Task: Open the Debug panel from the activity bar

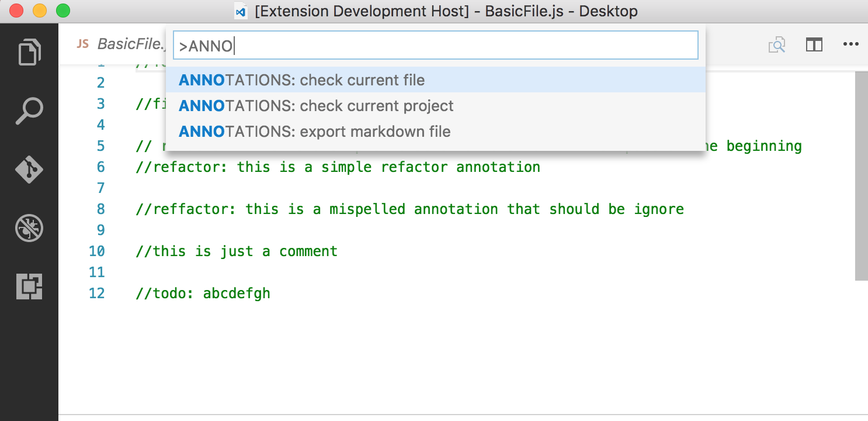Action: 29,228
